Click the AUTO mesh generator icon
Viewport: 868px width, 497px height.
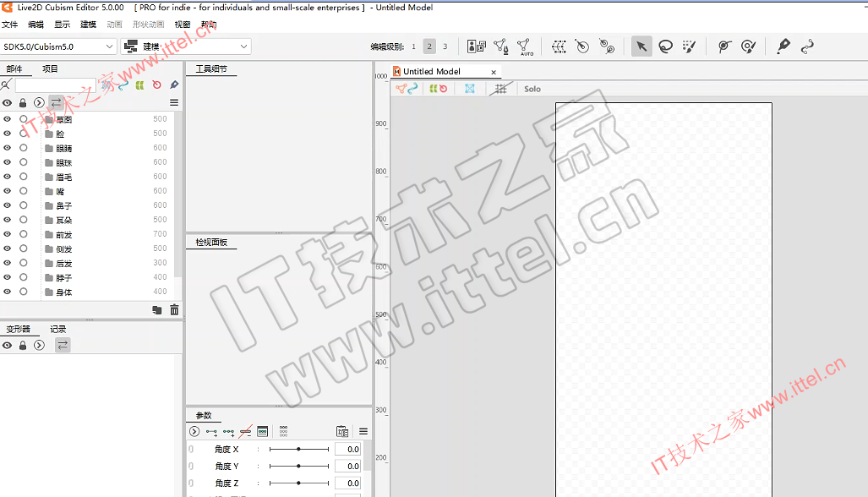(x=525, y=47)
